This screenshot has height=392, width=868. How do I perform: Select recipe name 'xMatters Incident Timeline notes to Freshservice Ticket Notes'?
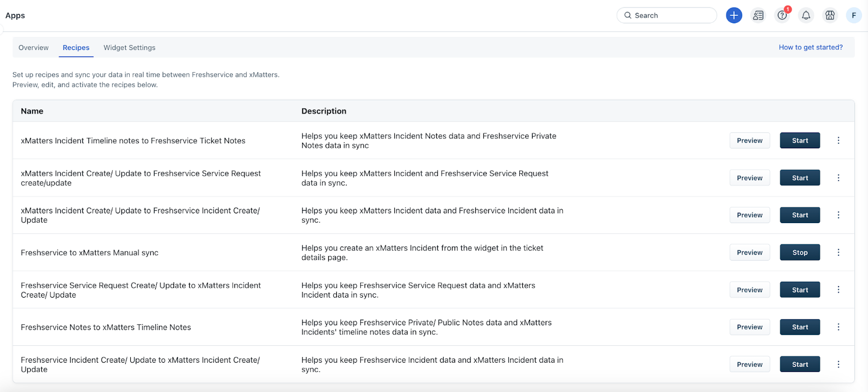133,141
